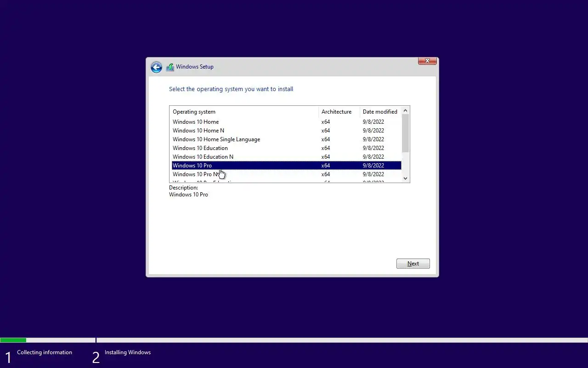Select Windows 10 Home
Image resolution: width=588 pixels, height=368 pixels.
point(286,122)
